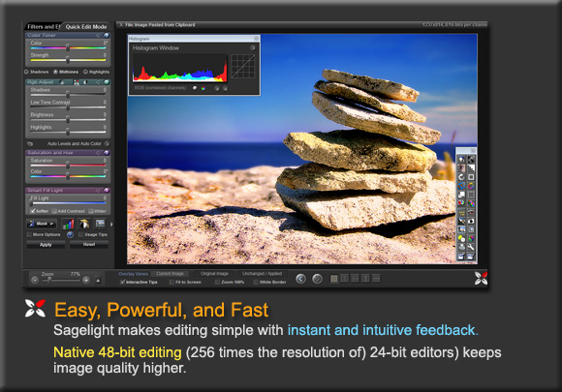Click the round back-arrow button in bottom bar
562x392 pixels.
click(x=300, y=279)
